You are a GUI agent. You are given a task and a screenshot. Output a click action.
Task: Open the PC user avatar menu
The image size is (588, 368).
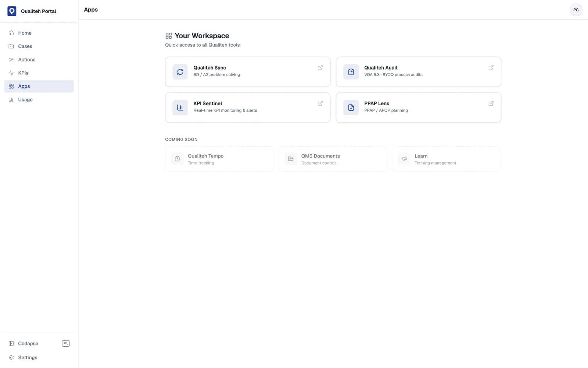tap(576, 10)
